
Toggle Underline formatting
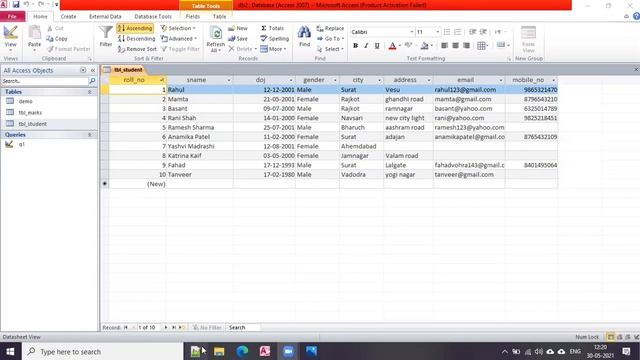click(377, 45)
